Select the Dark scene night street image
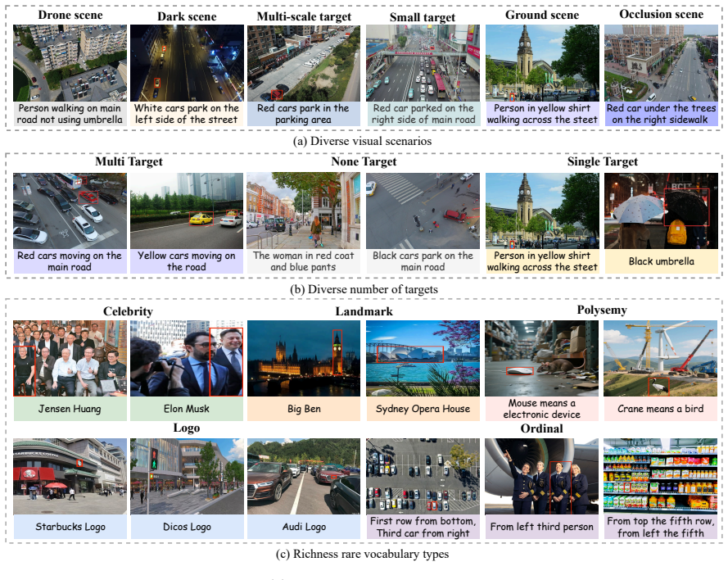 click(187, 63)
